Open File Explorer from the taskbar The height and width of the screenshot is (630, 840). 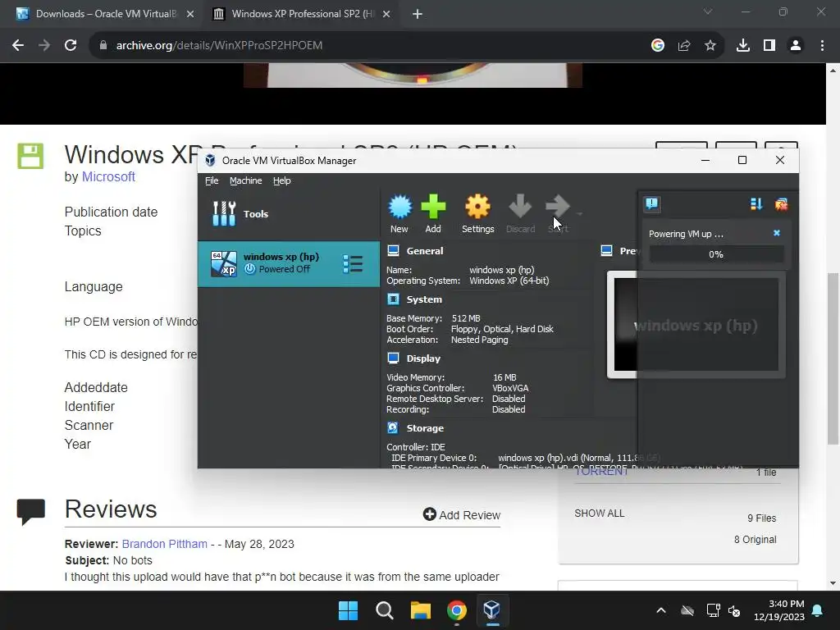(421, 610)
